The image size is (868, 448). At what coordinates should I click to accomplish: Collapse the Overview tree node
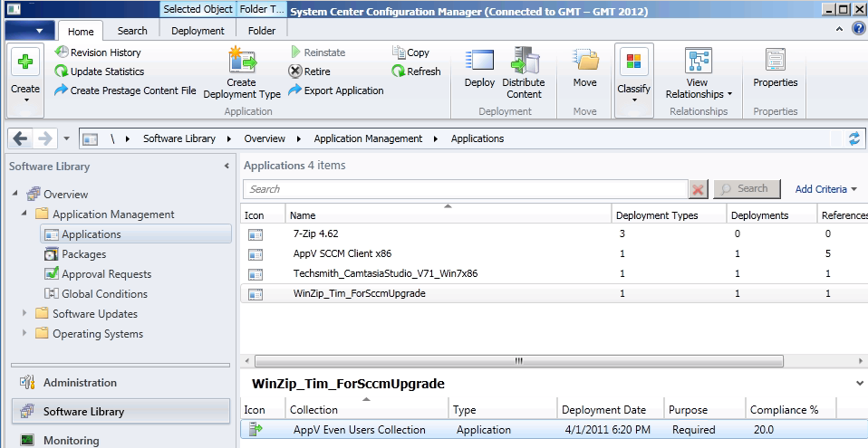pyautogui.click(x=14, y=194)
